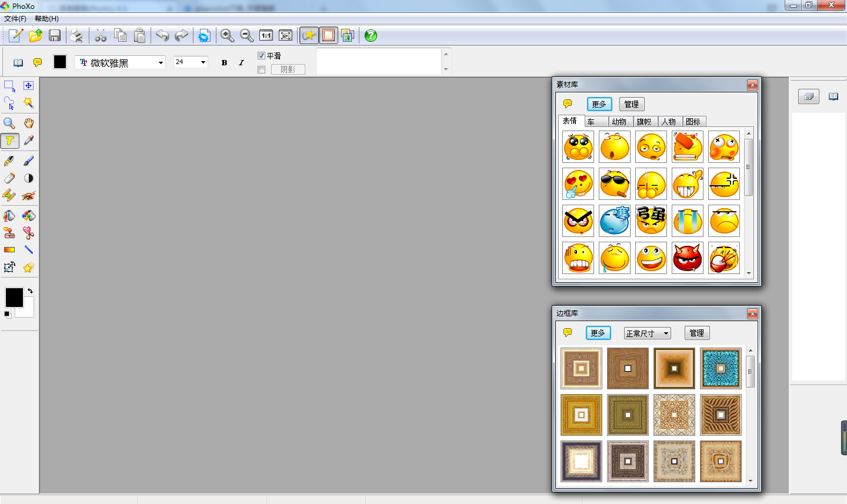The width and height of the screenshot is (847, 504).
Task: Select the line drawing tool
Action: 28,250
